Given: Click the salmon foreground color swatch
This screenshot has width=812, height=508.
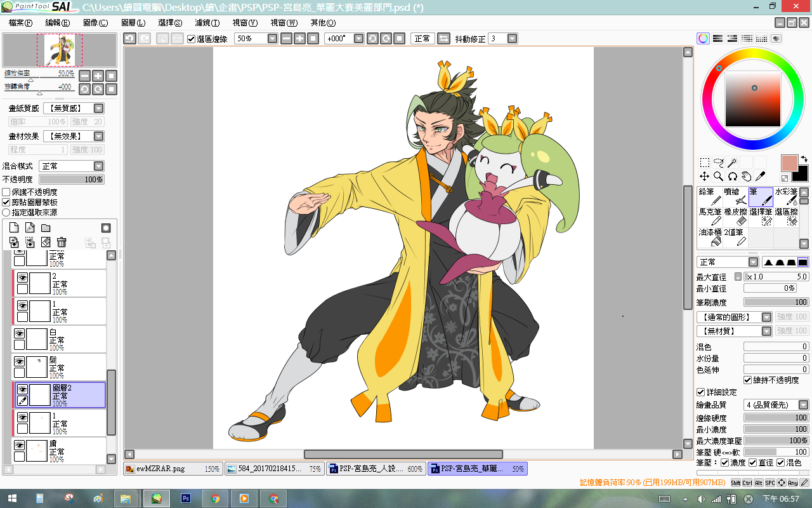Looking at the screenshot, I should (x=789, y=163).
